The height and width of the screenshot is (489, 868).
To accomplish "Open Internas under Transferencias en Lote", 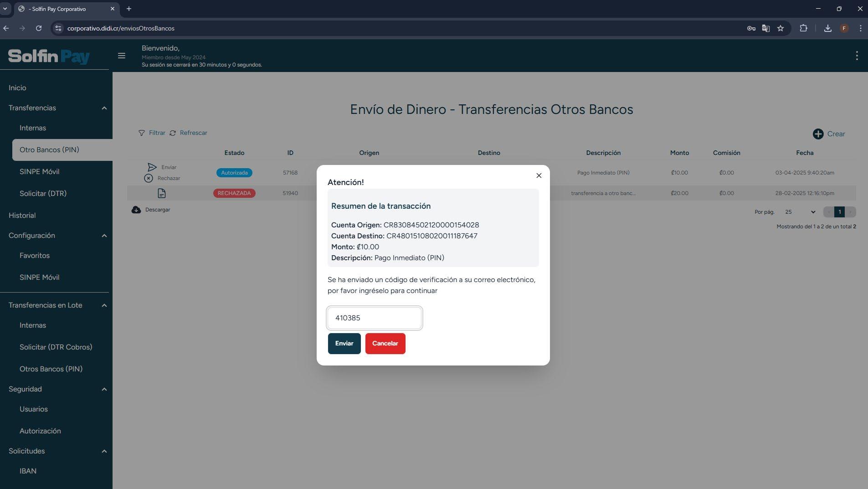I will point(33,325).
